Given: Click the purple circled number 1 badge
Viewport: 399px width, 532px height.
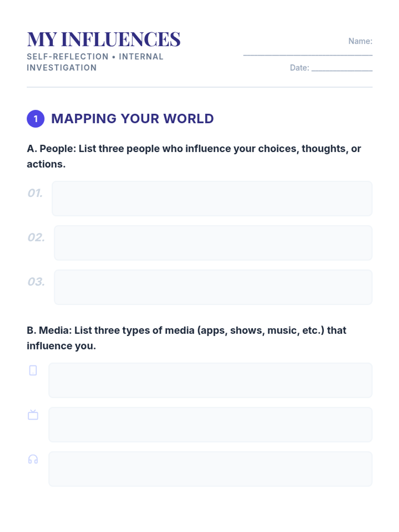Looking at the screenshot, I should pos(36,119).
